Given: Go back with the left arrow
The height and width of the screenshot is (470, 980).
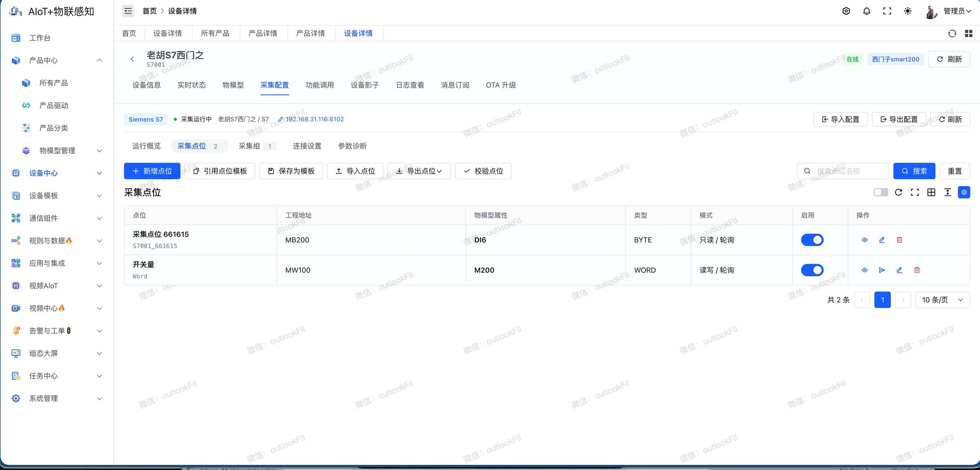Looking at the screenshot, I should [x=132, y=59].
